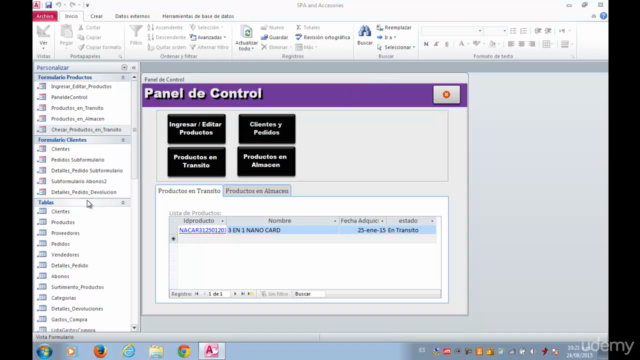Collapse the Formulario Clientes group
The height and width of the screenshot is (360, 640).
pyautogui.click(x=123, y=140)
